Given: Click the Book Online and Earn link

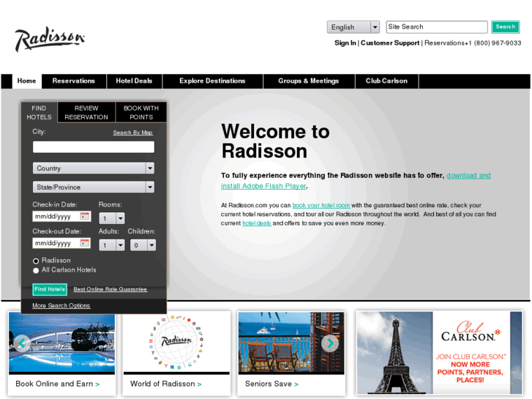Looking at the screenshot, I should click(x=57, y=384).
